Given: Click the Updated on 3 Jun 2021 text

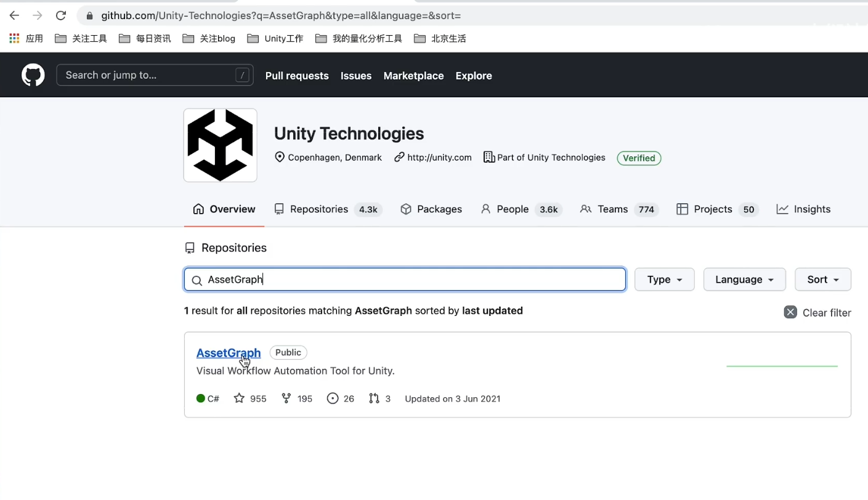Looking at the screenshot, I should pos(453,399).
